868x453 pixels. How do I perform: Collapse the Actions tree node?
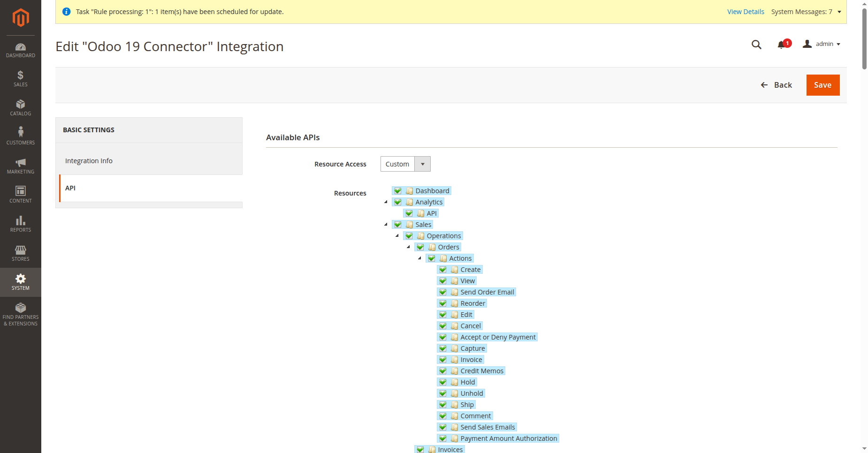(x=420, y=258)
